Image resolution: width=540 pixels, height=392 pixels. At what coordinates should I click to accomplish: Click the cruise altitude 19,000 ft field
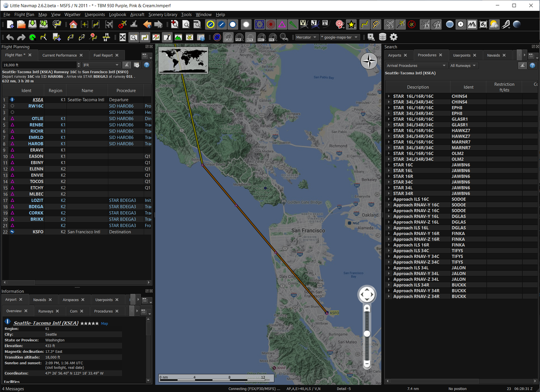(39, 65)
